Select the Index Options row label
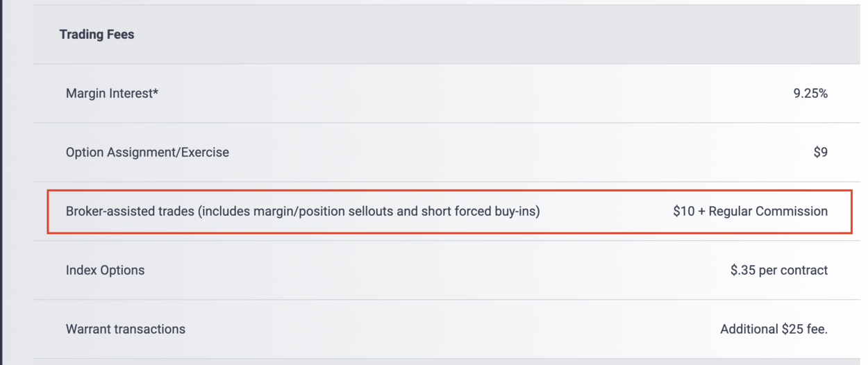 (105, 270)
